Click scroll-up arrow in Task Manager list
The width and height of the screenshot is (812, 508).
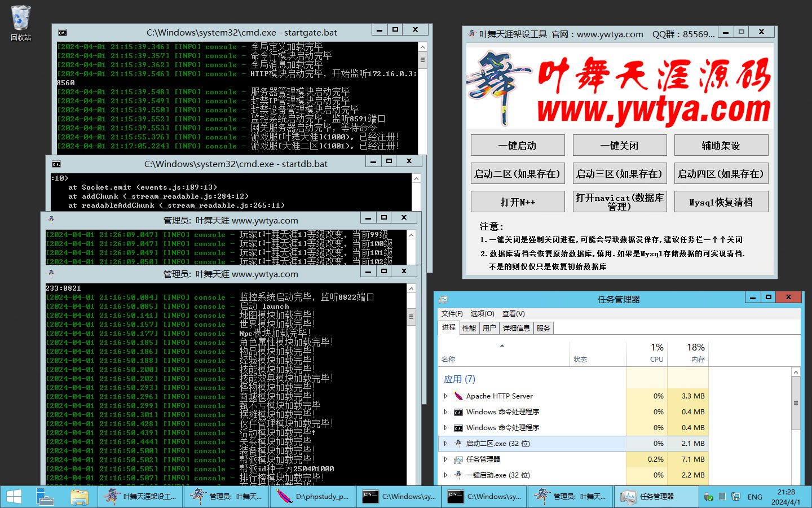coord(796,372)
